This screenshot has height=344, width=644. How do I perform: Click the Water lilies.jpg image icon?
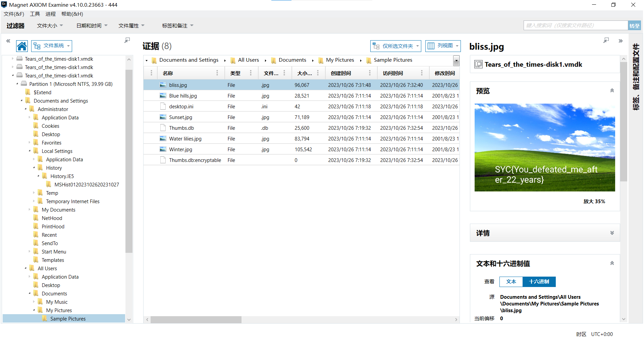click(x=163, y=138)
